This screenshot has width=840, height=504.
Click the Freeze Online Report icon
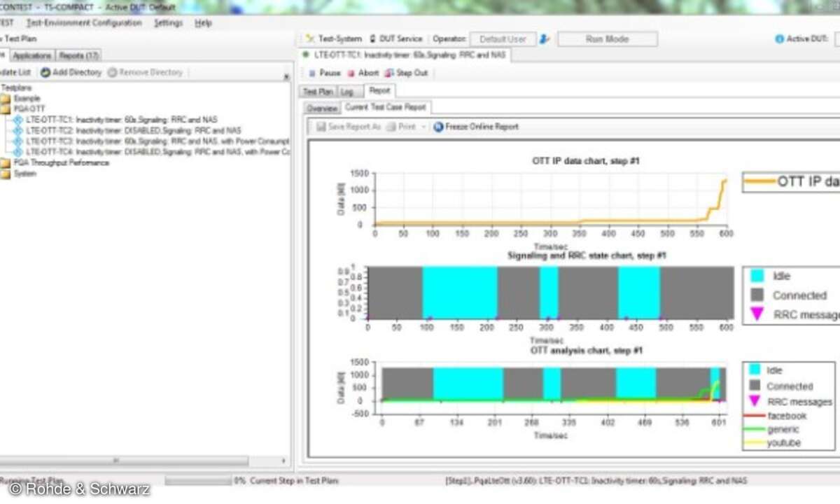(x=438, y=127)
